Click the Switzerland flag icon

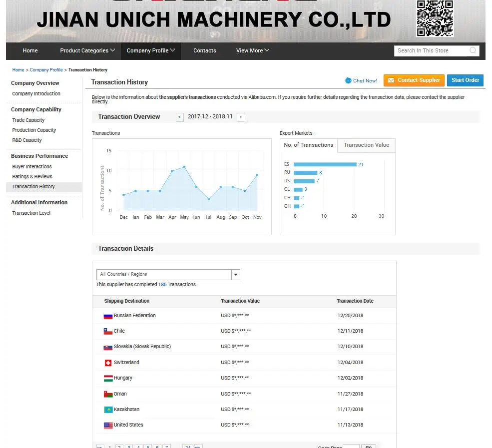pos(108,363)
